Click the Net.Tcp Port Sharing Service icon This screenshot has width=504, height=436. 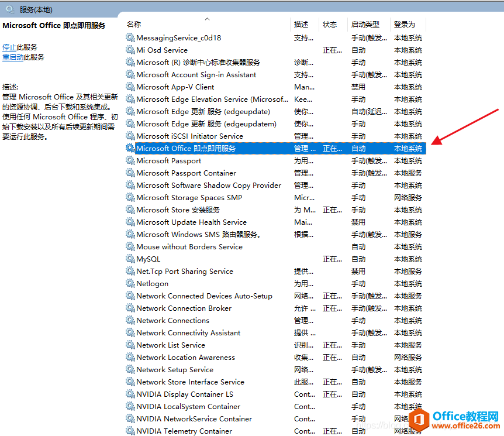click(x=130, y=271)
